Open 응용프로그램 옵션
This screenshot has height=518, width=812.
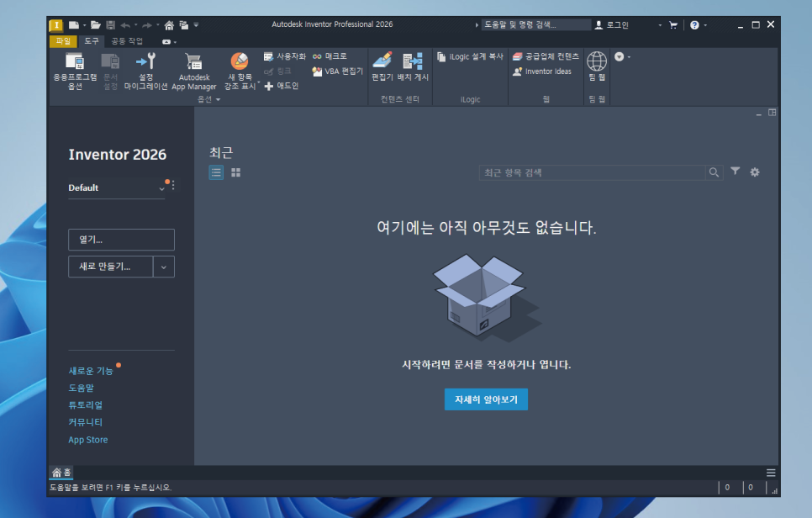tap(75, 71)
